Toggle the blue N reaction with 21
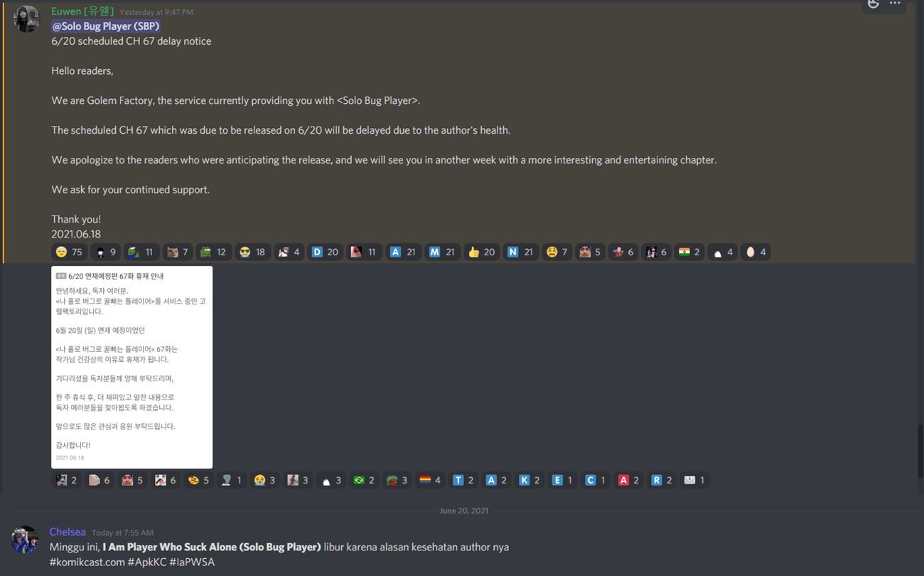The height and width of the screenshot is (576, 924). point(520,252)
